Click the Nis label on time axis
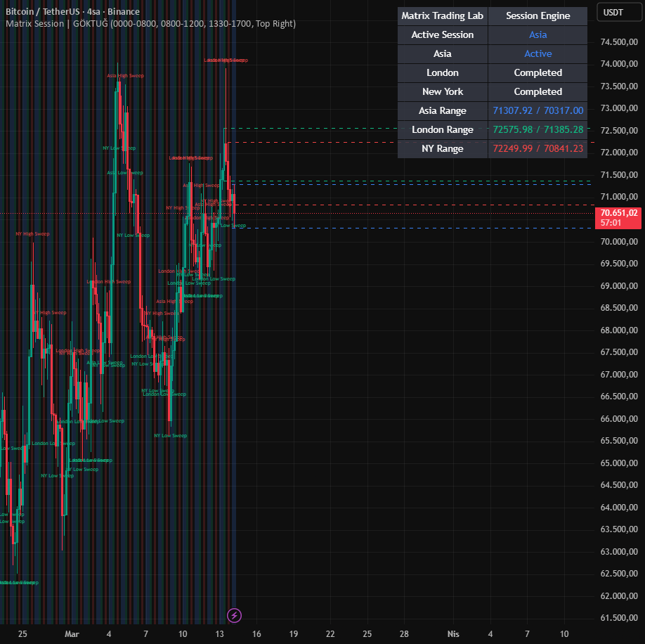645x644 pixels. coord(453,633)
